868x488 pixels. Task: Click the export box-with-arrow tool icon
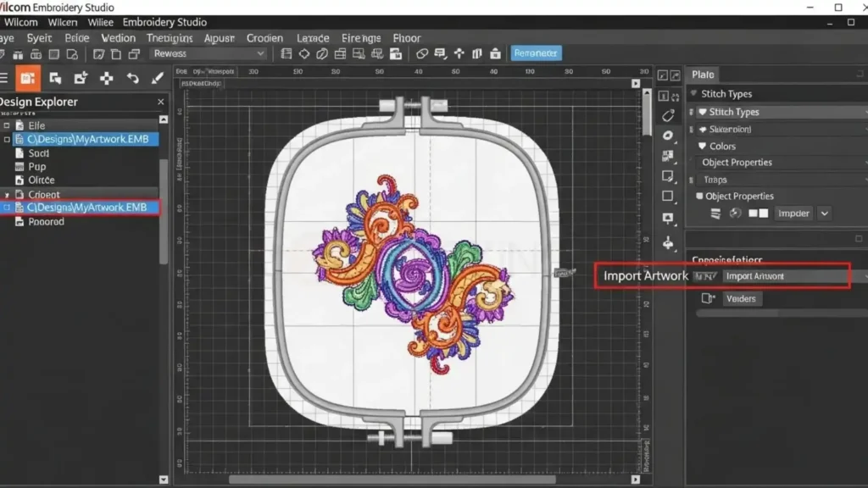81,78
